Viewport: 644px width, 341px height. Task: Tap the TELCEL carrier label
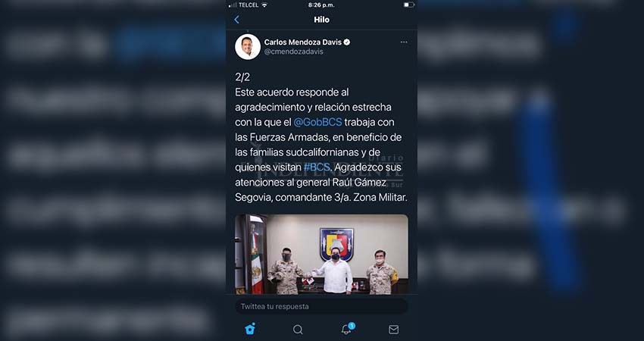(x=249, y=5)
